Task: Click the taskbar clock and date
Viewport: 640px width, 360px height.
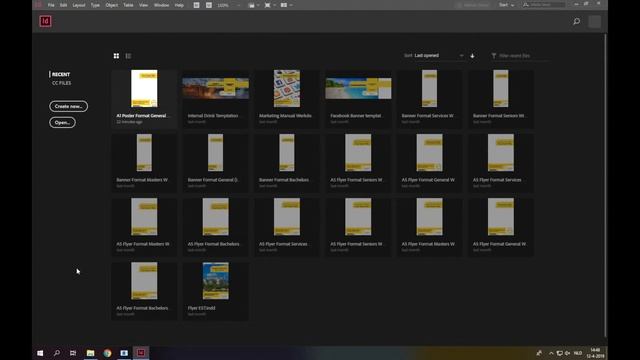Action: tap(596, 353)
